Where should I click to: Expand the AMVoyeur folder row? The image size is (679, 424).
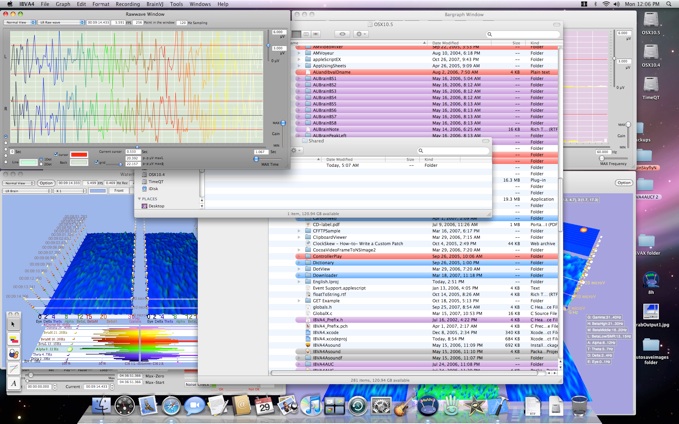298,53
